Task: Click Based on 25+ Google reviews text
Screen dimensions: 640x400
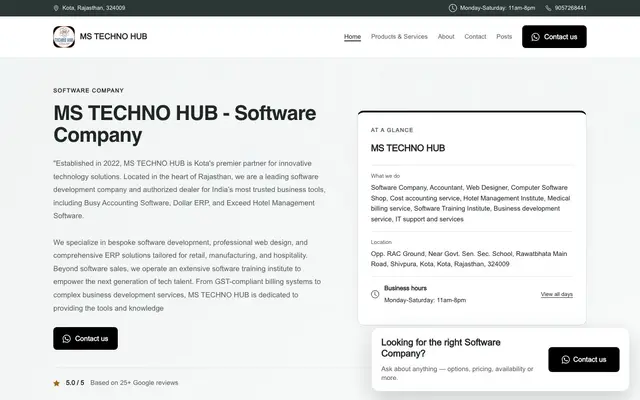Action: pyautogui.click(x=134, y=383)
